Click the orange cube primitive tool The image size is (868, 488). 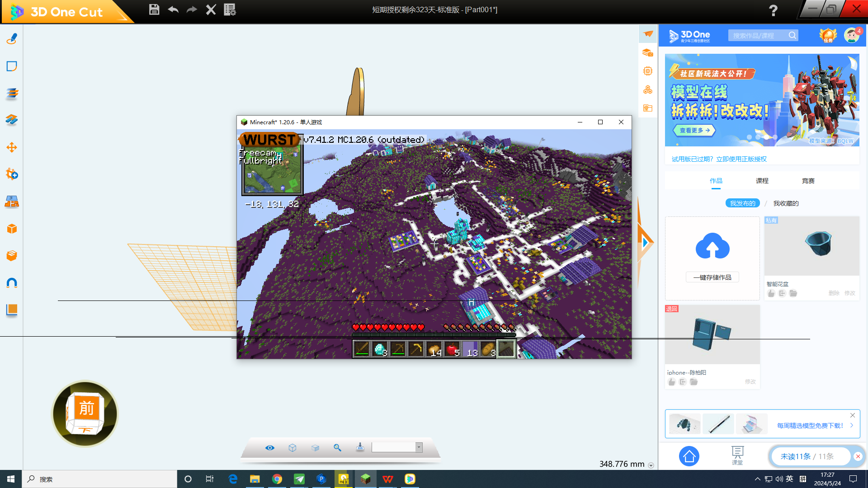click(12, 229)
